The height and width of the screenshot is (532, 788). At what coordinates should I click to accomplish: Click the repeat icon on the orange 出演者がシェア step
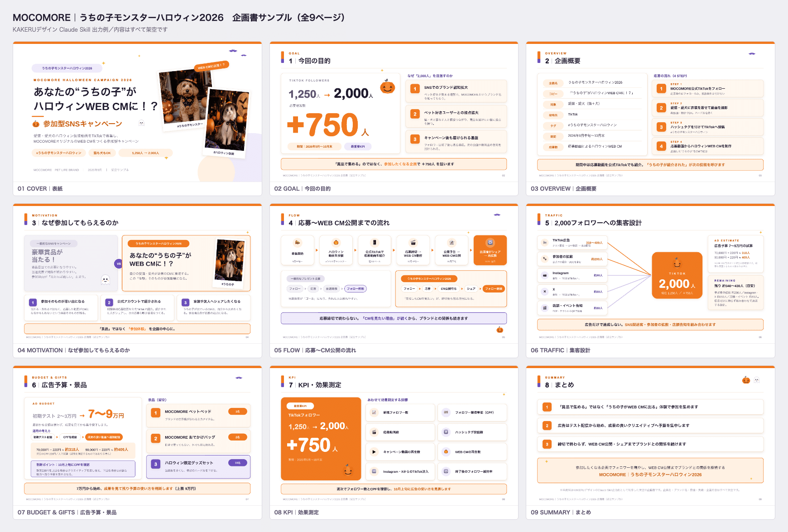pyautogui.click(x=490, y=242)
